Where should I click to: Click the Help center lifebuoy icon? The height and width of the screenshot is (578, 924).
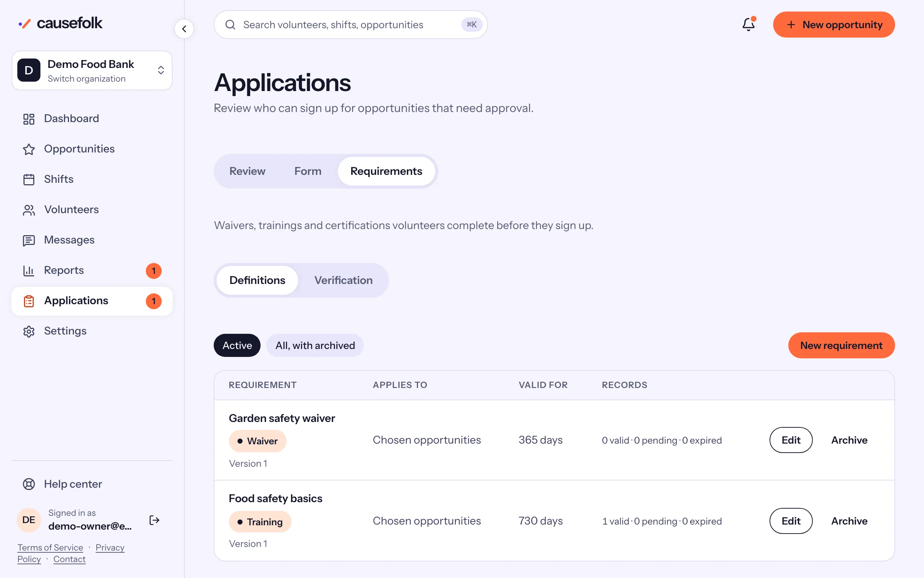click(x=29, y=484)
